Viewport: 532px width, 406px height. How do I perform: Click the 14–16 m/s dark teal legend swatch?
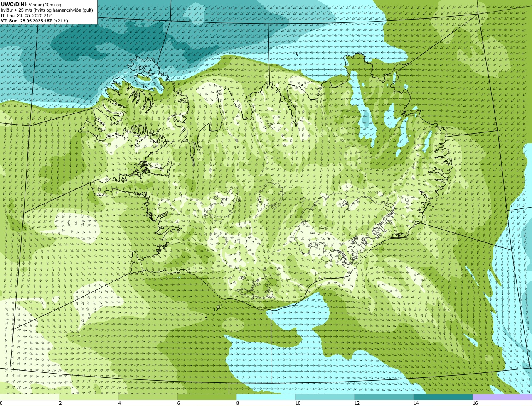click(x=443, y=397)
